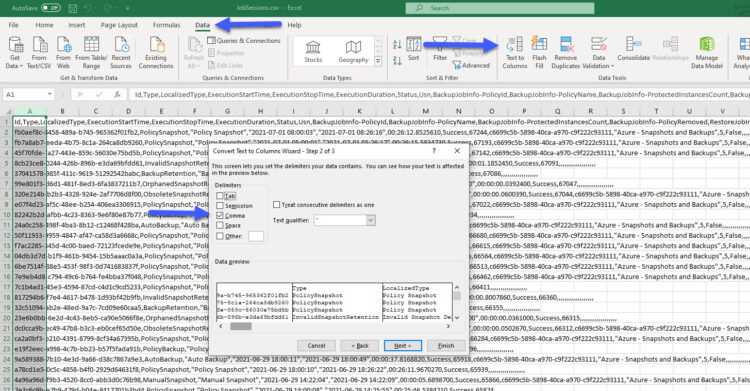Show Queries & Connections pane

[x=244, y=41]
